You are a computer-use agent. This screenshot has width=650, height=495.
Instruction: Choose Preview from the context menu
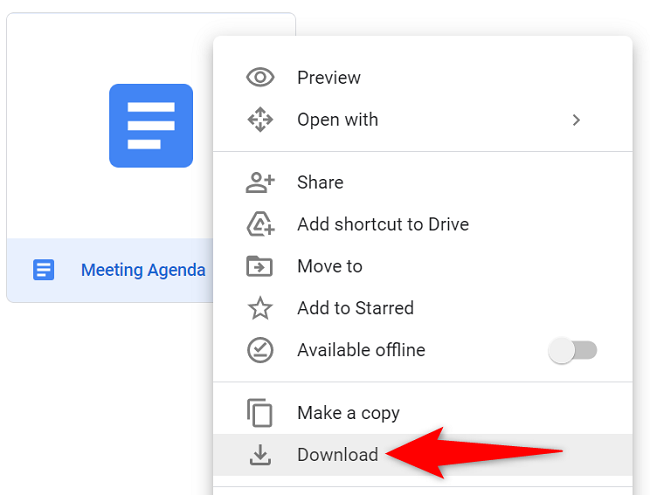(x=423, y=78)
